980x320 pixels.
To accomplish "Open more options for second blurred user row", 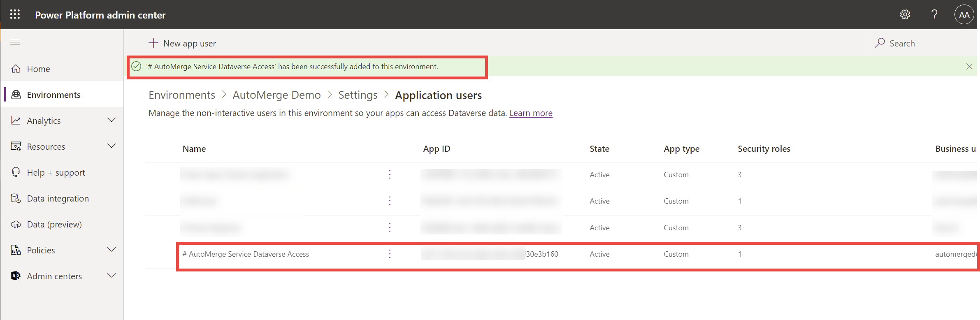I will point(390,201).
